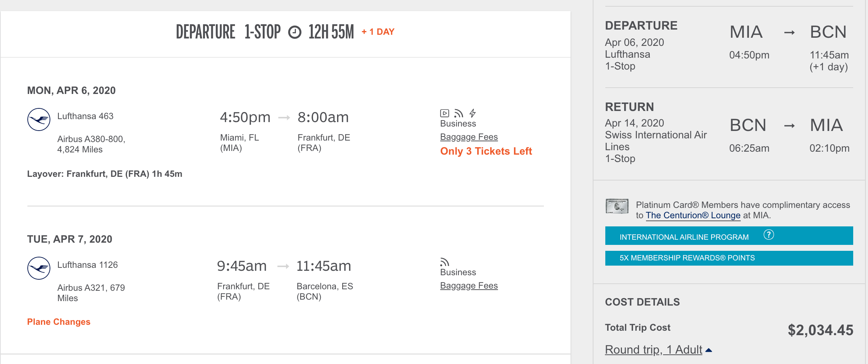The width and height of the screenshot is (868, 364).
Task: Click the Wi-Fi icon for Lufthansa 1126
Action: [x=444, y=262]
